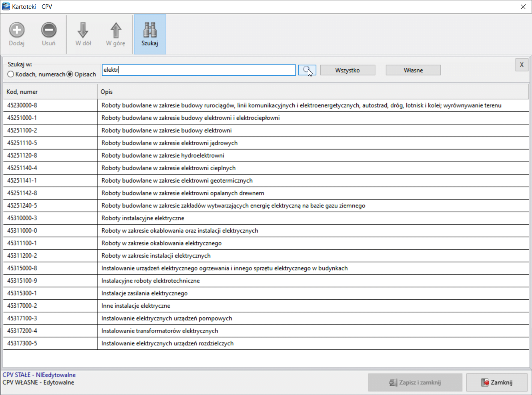Click 'elektrycznych urządzeń rozdzielczych' description

(x=313, y=343)
